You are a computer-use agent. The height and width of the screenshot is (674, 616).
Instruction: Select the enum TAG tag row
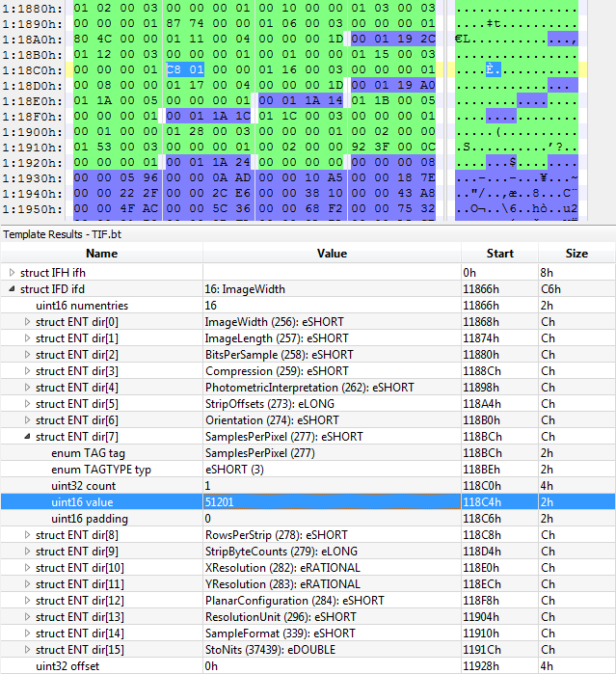pyautogui.click(x=308, y=453)
